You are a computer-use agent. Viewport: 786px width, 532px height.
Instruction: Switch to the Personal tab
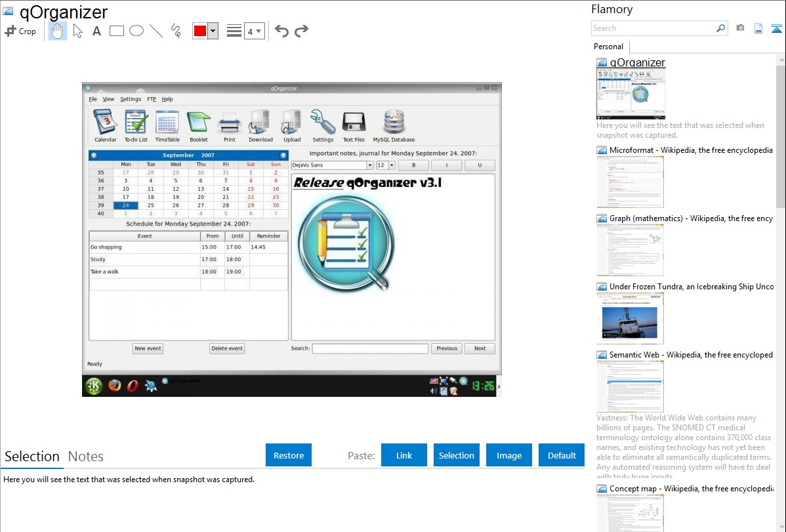609,47
